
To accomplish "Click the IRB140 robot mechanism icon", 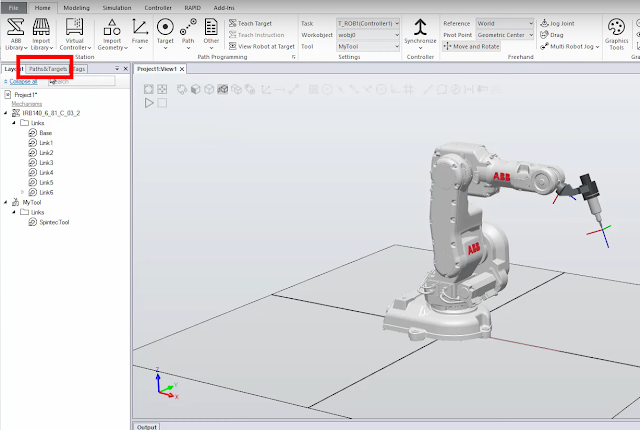I will click(16, 113).
